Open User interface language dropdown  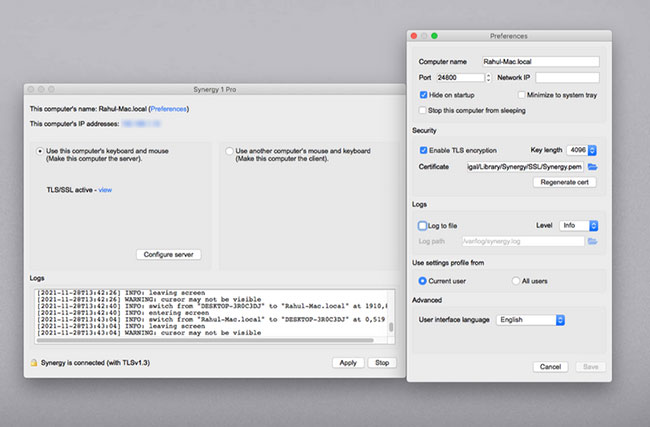tap(531, 320)
